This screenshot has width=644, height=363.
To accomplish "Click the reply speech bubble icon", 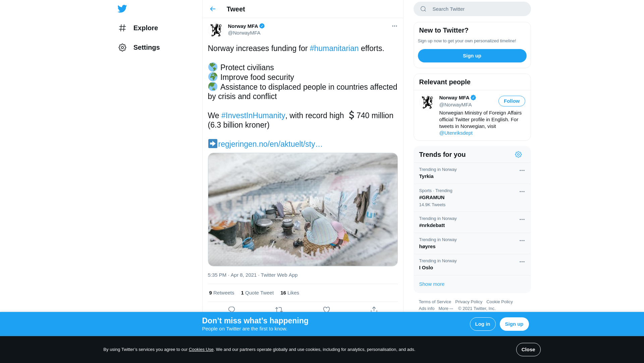I will click(231, 309).
